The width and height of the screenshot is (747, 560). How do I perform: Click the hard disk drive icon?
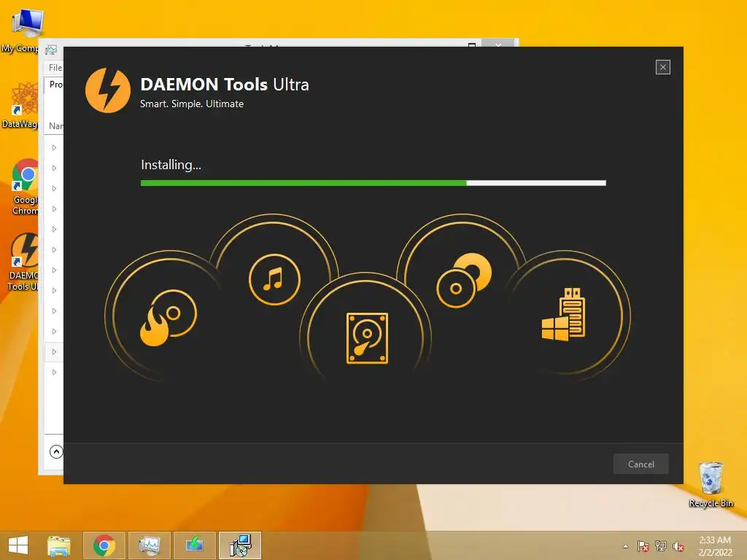[x=367, y=338]
